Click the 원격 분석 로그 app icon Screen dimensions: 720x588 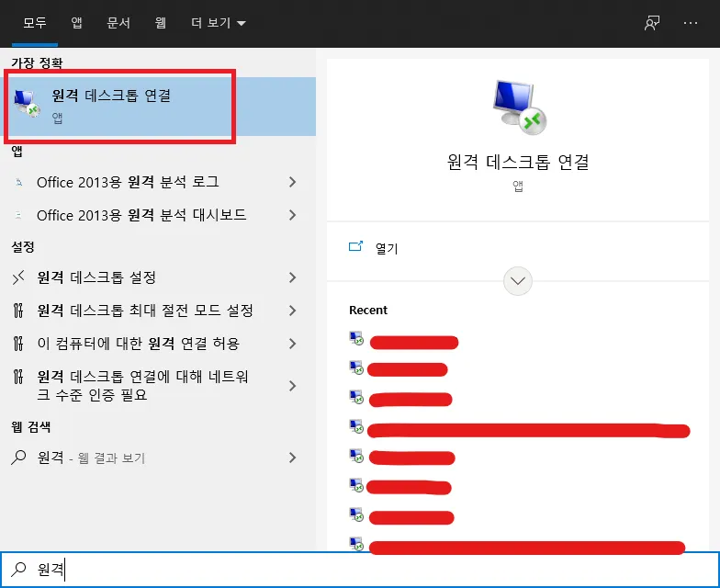[x=18, y=182]
